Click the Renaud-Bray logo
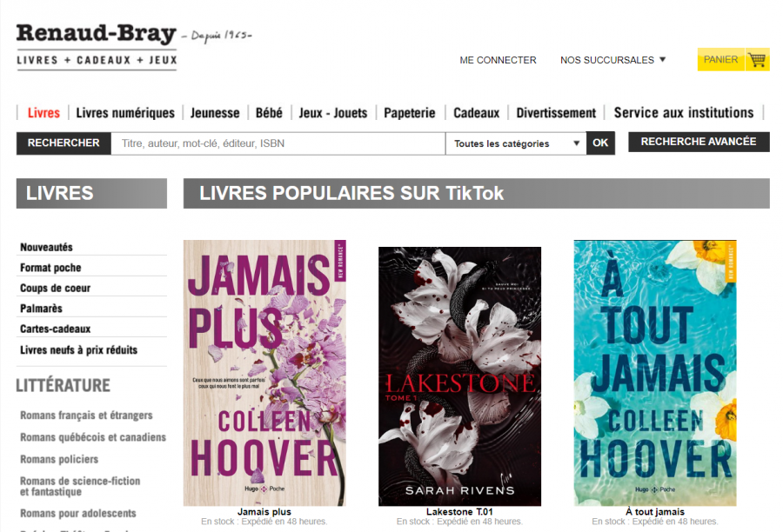 97,46
